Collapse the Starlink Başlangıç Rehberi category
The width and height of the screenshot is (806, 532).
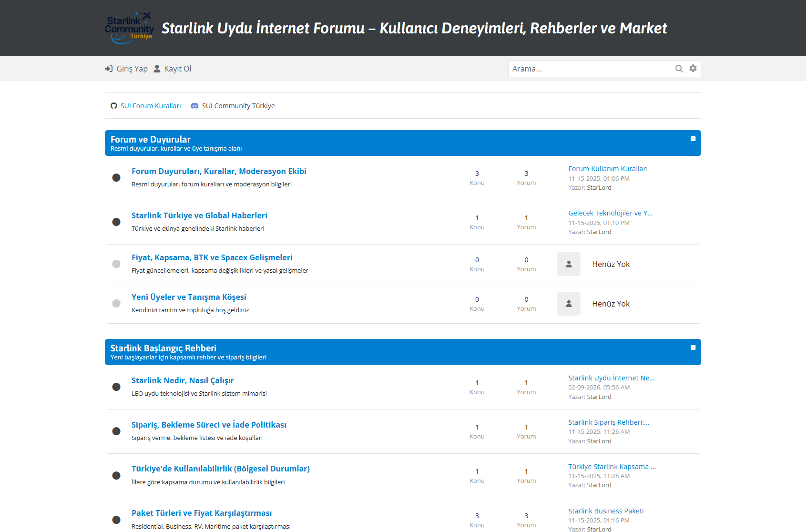pyautogui.click(x=693, y=348)
